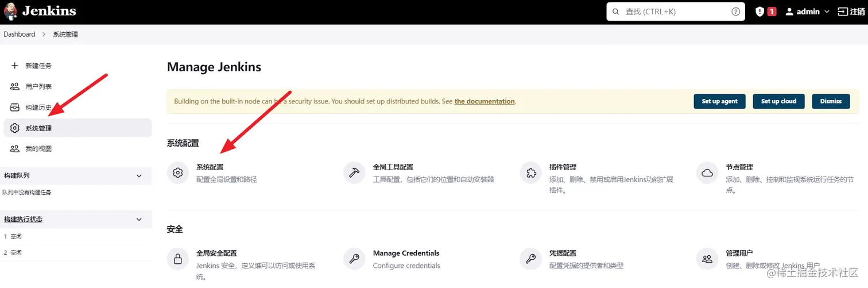Image resolution: width=868 pixels, height=288 pixels.
Task: Open the 凭据配置 link
Action: click(563, 253)
